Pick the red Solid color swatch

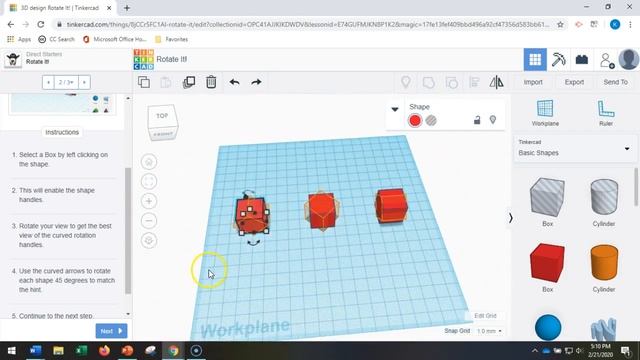click(415, 120)
